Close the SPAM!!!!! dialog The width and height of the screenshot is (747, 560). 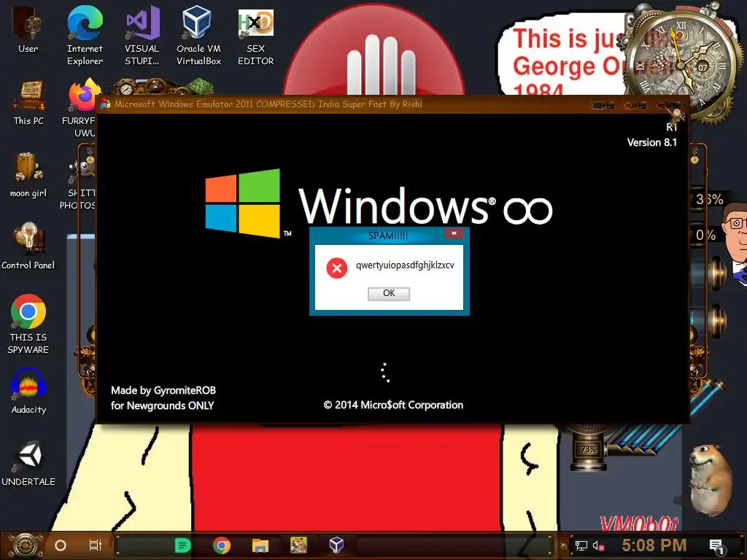coord(454,233)
